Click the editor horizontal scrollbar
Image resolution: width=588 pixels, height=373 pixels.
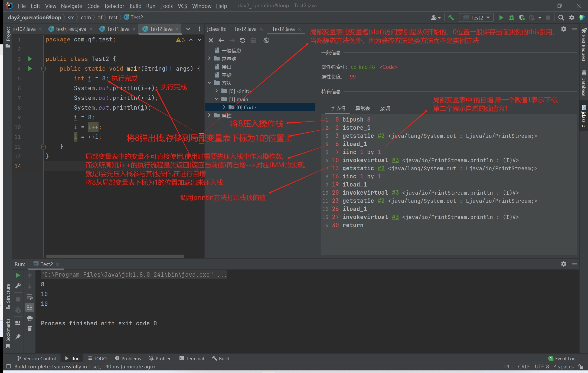tap(115, 256)
